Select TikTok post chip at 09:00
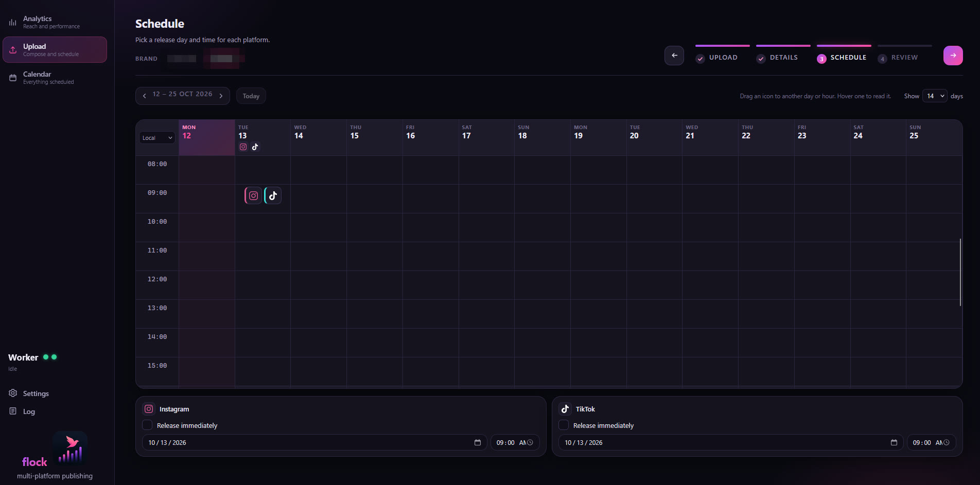 point(273,195)
